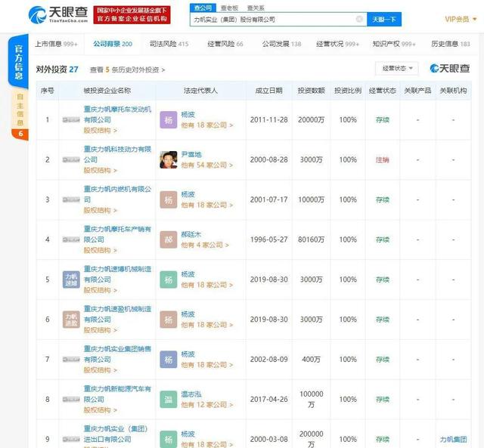Image resolution: width=484 pixels, height=448 pixels.
Task: Click the Tianyancha logo at top left
Action: click(58, 14)
